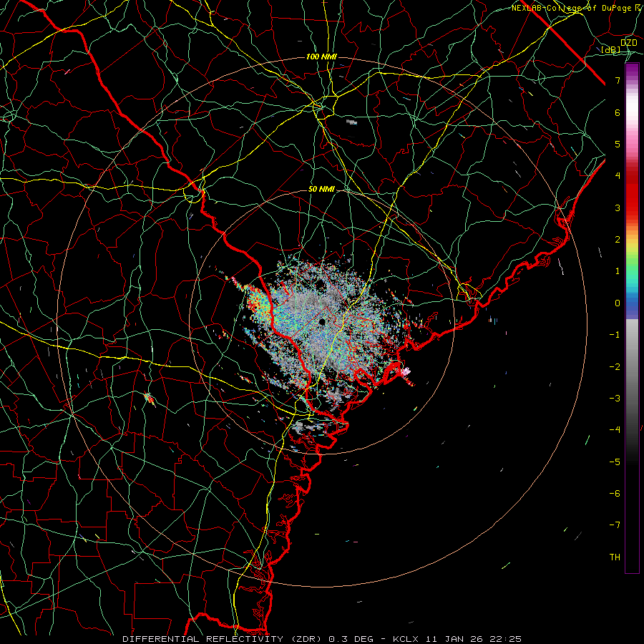
Task: Click the "3" value on the dB scale
Action: 618,208
